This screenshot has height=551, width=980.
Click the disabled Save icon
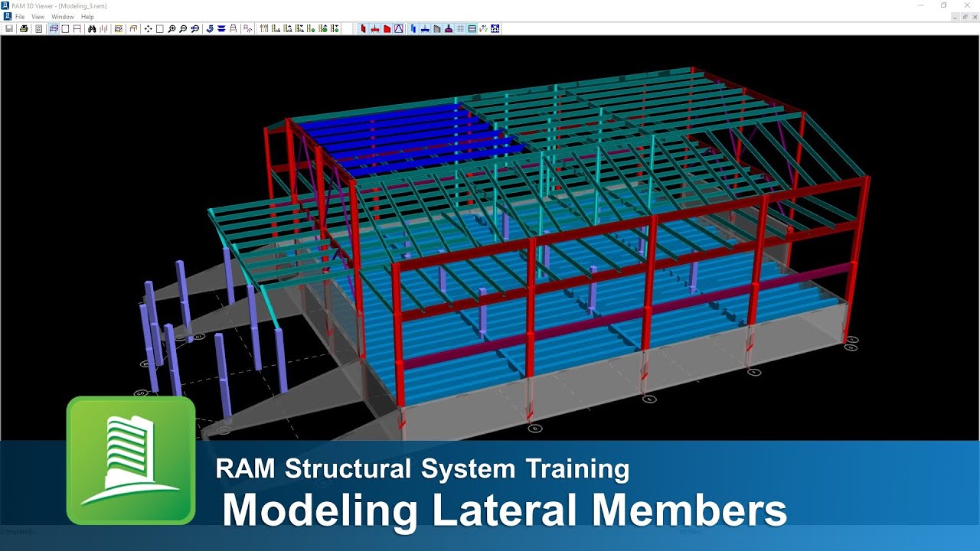pyautogui.click(x=9, y=29)
